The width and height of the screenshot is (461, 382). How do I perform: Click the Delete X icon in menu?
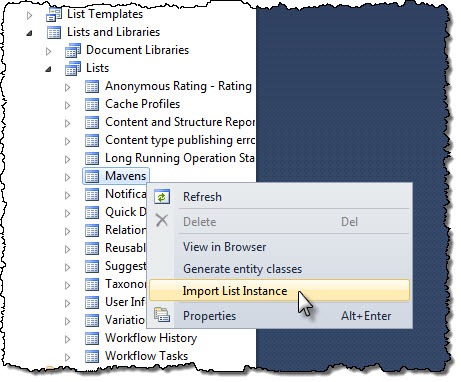point(162,220)
